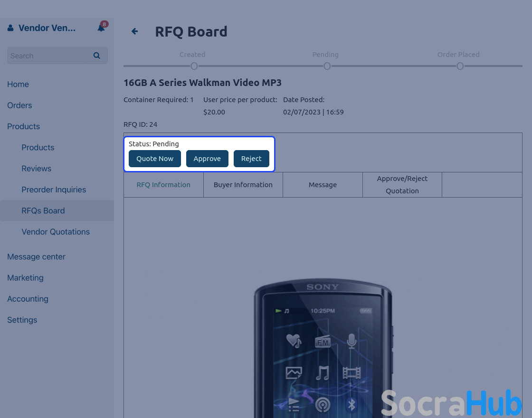Click the Sony Walkman product image
The height and width of the screenshot is (418, 532).
tap(323, 349)
